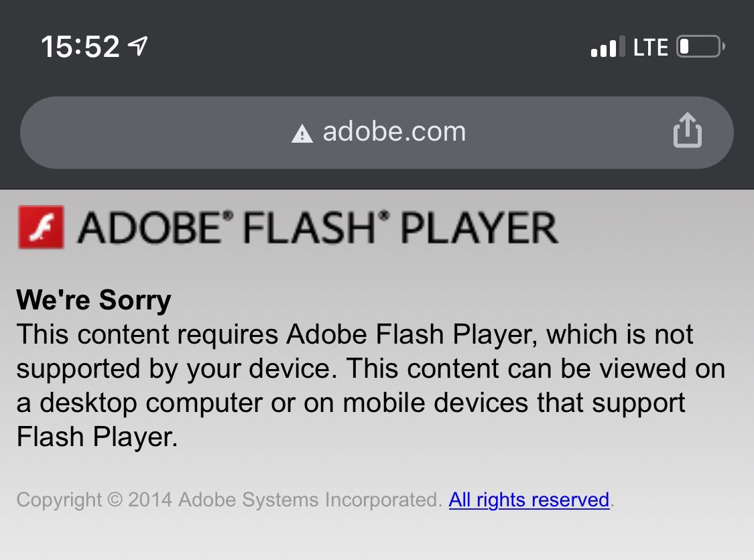Tap the 15:52 clock in status bar
Screen dimensions: 754x560
[80, 47]
